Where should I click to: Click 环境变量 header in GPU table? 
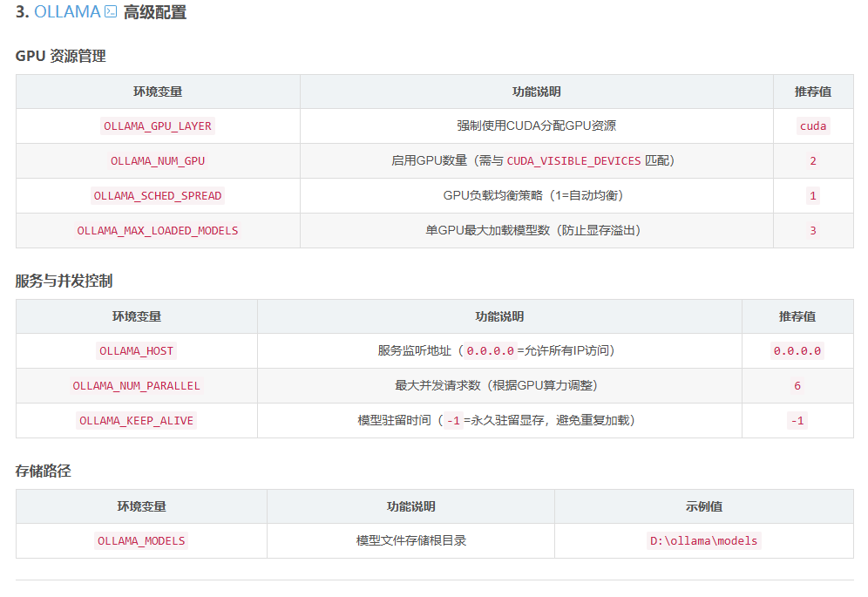[x=158, y=92]
